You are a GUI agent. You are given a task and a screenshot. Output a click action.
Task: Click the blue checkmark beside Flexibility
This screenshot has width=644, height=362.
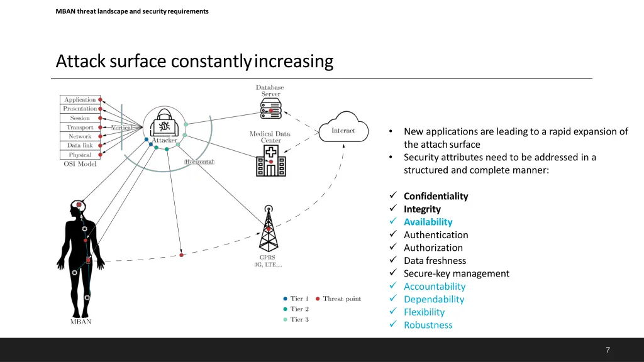coord(393,311)
